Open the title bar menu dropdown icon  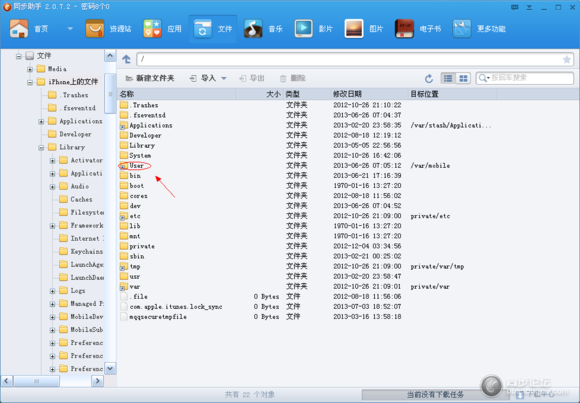tap(529, 7)
